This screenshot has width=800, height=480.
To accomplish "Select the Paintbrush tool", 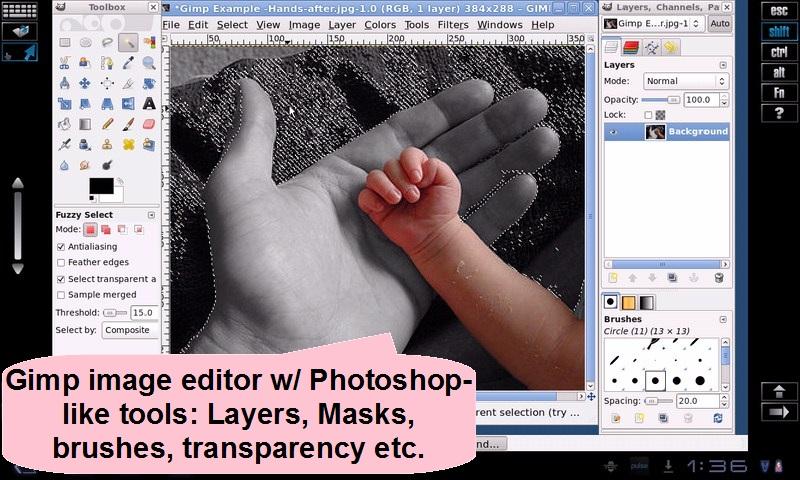I will coord(128,124).
